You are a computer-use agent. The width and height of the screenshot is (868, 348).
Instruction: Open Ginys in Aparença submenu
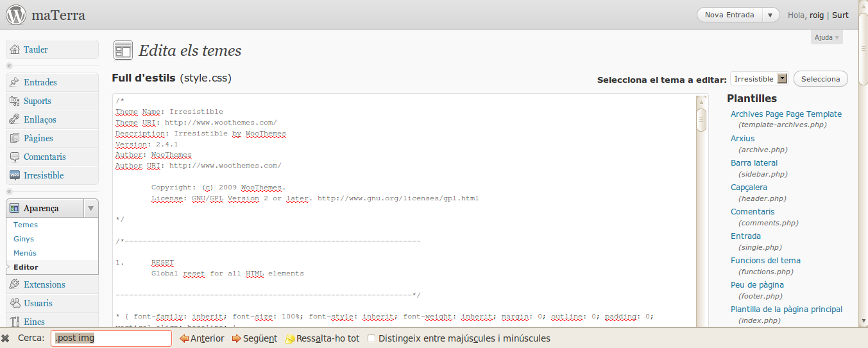click(x=24, y=239)
